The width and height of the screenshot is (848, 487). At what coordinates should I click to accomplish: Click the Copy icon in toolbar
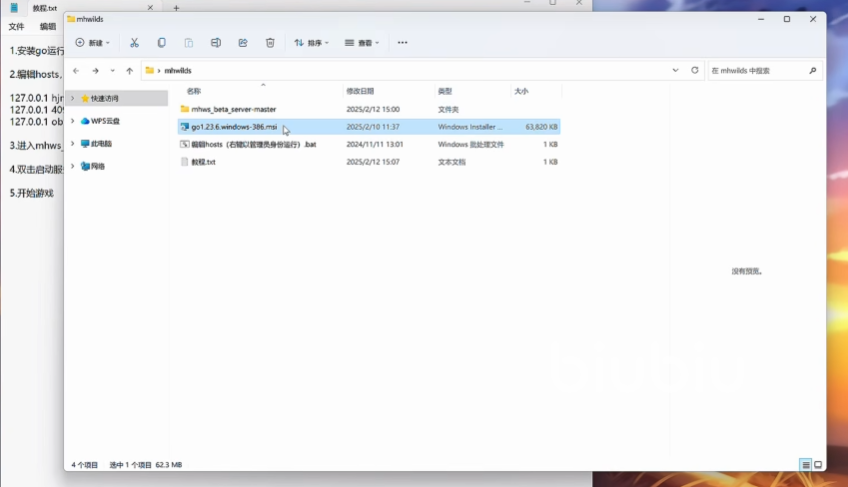[161, 43]
